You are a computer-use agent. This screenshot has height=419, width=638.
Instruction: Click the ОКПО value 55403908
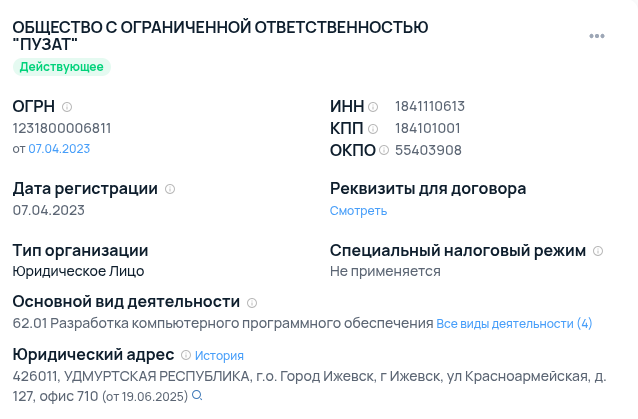click(x=428, y=151)
